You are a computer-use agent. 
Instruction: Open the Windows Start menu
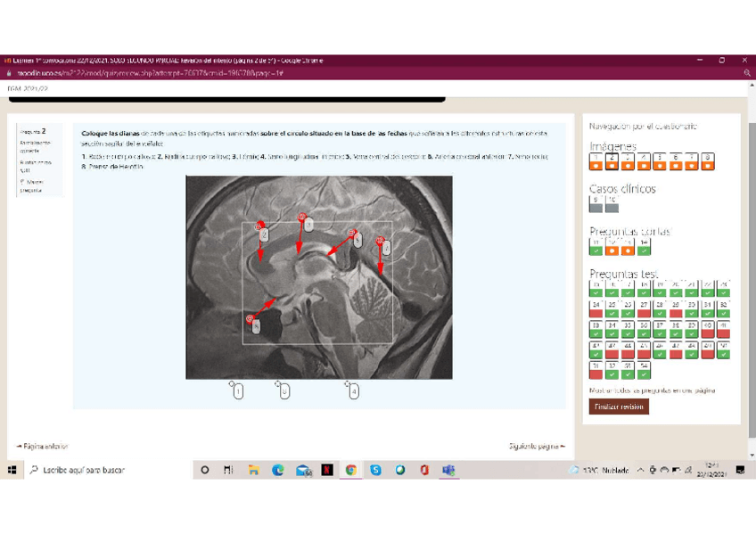click(x=12, y=470)
